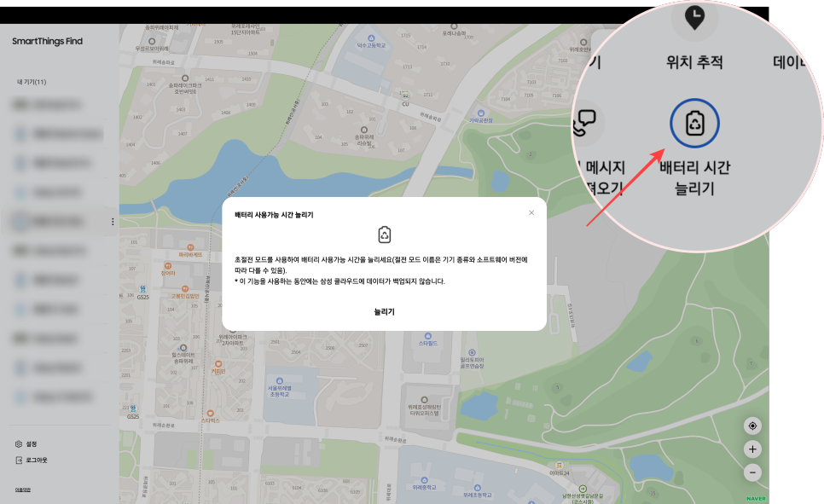Image resolution: width=824 pixels, height=504 pixels.
Task: Center map on current location button
Action: click(x=752, y=426)
